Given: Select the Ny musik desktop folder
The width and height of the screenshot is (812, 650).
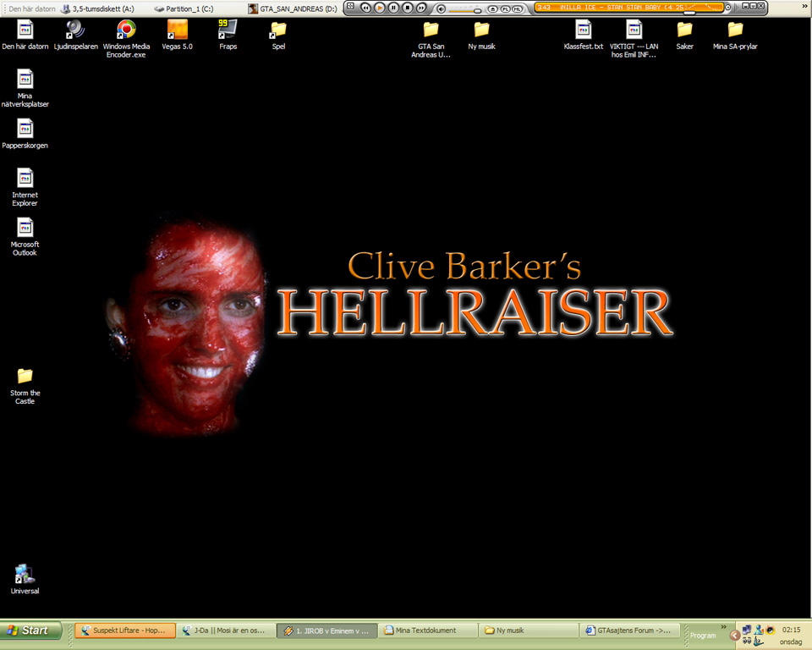Looking at the screenshot, I should pos(481,35).
